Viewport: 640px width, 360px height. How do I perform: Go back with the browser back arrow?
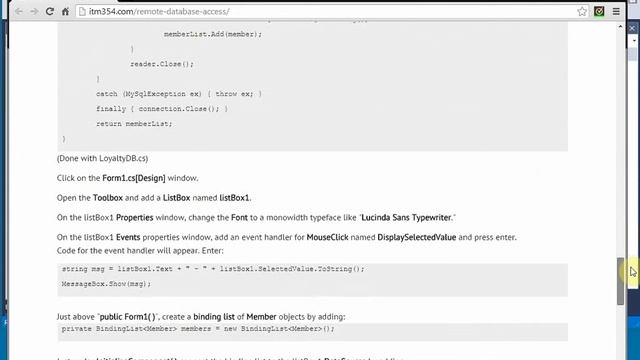tap(19, 11)
